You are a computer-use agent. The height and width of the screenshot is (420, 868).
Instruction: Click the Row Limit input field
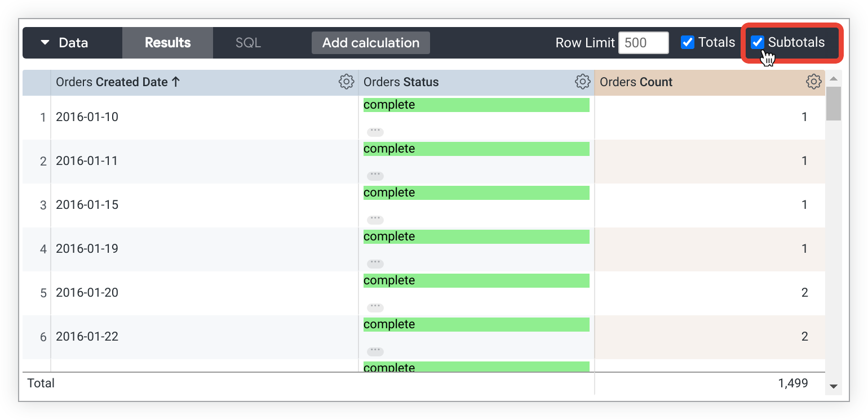pyautogui.click(x=643, y=43)
